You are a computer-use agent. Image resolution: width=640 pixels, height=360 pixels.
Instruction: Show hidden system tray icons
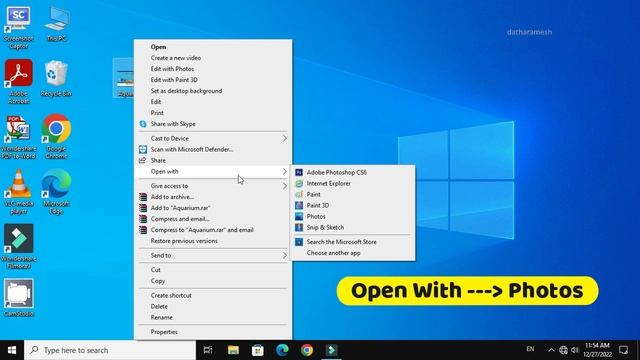pyautogui.click(x=551, y=350)
